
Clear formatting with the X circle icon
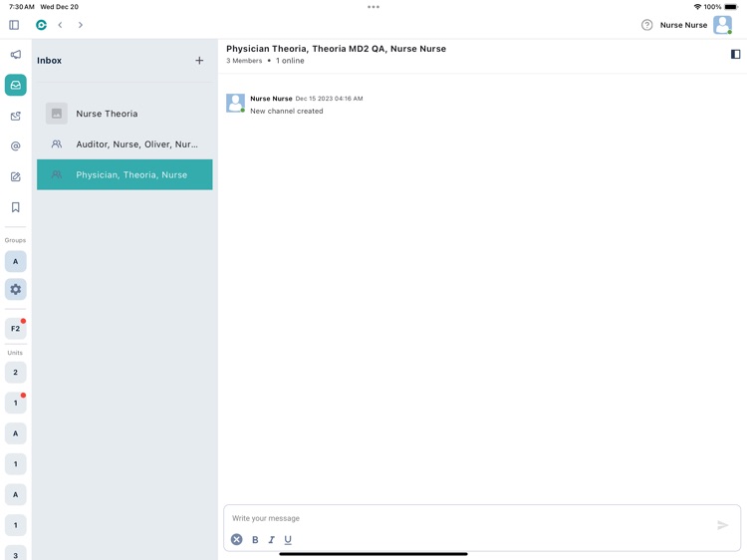237,539
